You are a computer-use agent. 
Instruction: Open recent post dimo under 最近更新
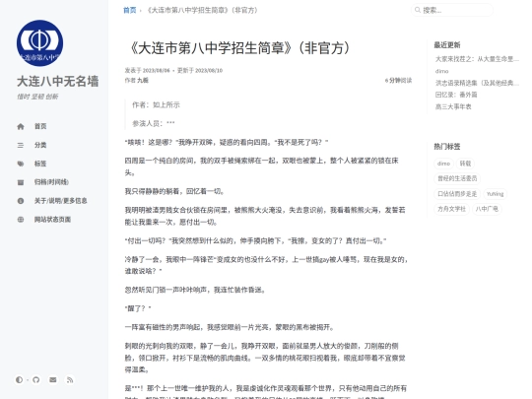click(x=441, y=71)
